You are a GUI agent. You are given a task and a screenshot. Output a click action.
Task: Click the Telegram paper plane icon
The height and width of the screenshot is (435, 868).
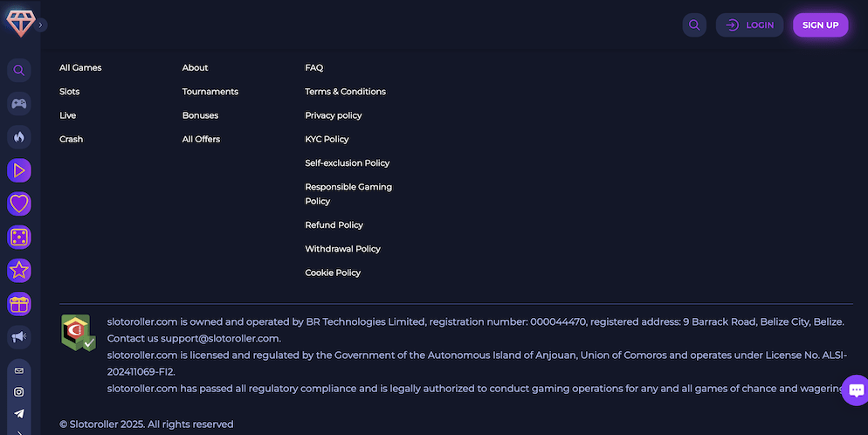pyautogui.click(x=19, y=413)
